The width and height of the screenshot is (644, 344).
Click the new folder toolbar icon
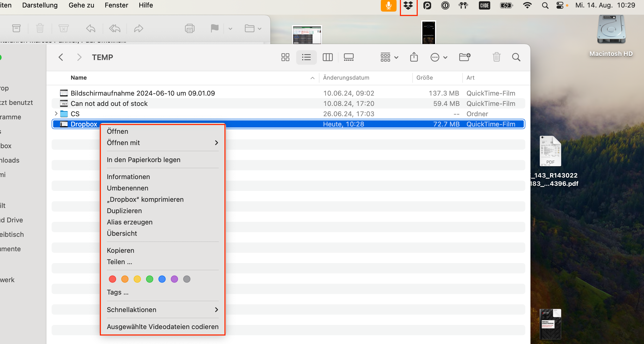[465, 57]
